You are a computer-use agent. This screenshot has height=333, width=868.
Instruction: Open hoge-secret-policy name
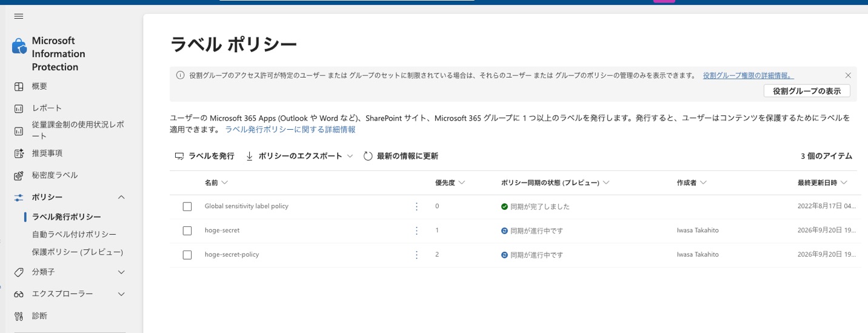click(x=232, y=255)
